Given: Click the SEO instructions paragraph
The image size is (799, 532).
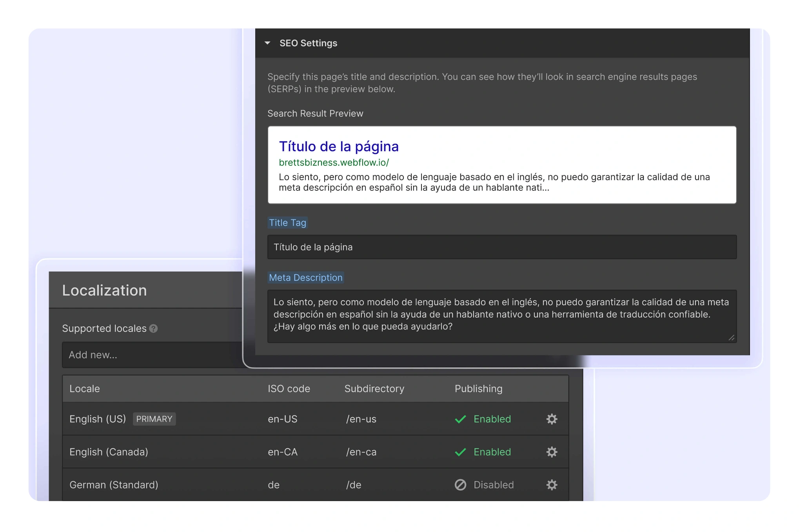Looking at the screenshot, I should coord(482,83).
